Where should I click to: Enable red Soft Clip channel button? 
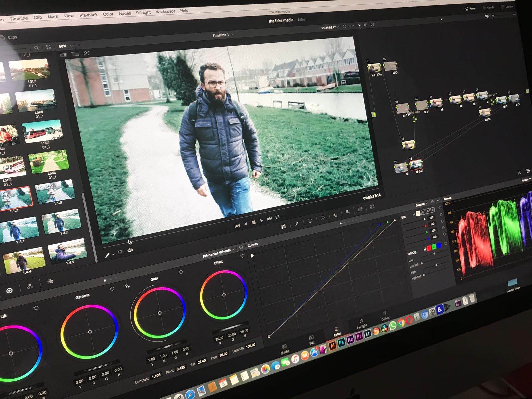429,248
